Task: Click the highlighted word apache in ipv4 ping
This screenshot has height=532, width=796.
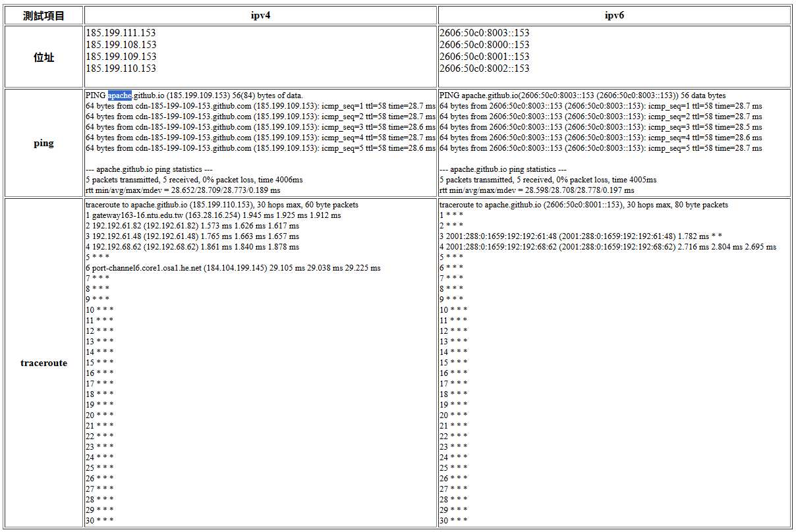Action: tap(120, 95)
